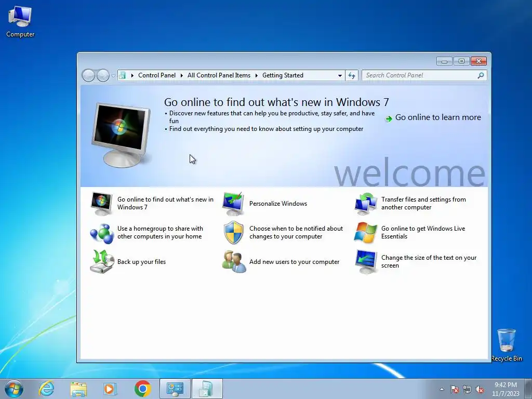Minimize the Getting Started window

[x=445, y=61]
